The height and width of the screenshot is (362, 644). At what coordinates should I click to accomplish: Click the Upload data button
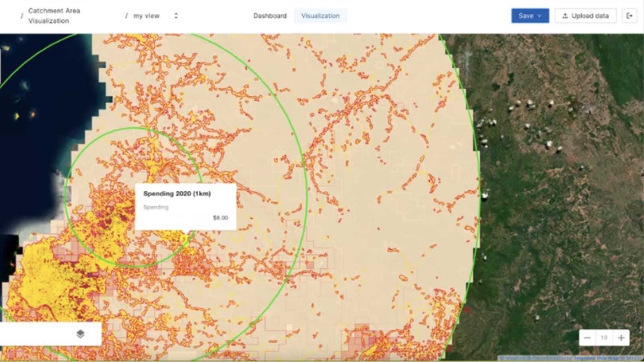pyautogui.click(x=586, y=16)
